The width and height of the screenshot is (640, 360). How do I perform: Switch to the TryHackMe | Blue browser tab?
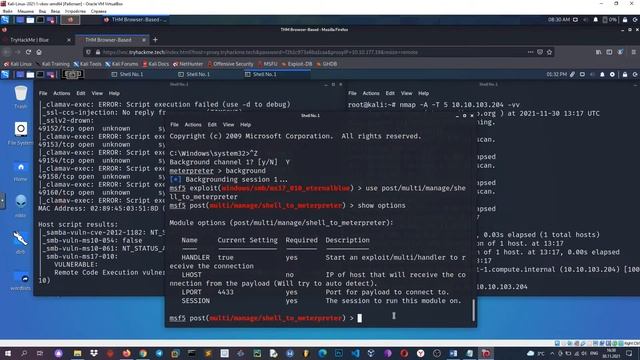point(29,40)
